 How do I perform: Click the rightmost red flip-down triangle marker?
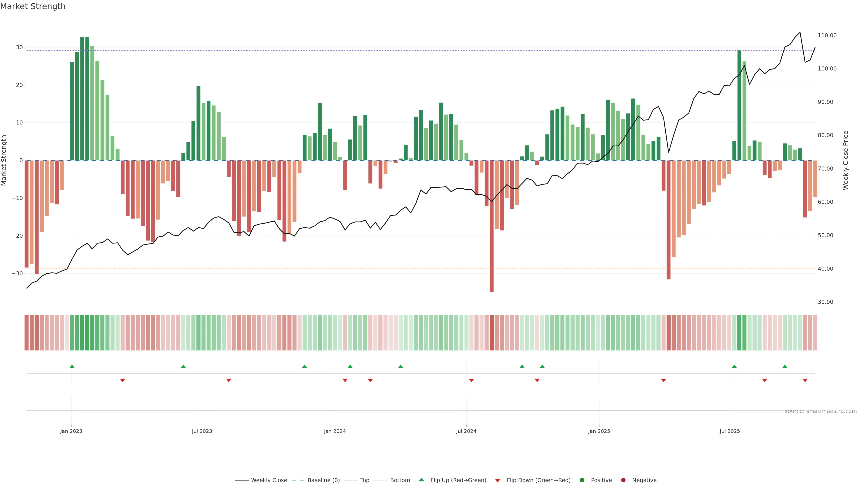coord(805,380)
